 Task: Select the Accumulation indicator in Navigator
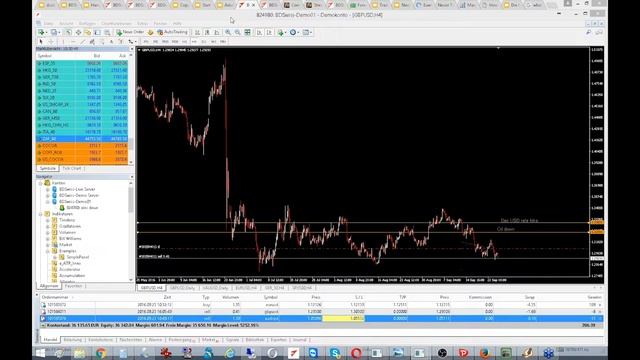pyautogui.click(x=72, y=276)
